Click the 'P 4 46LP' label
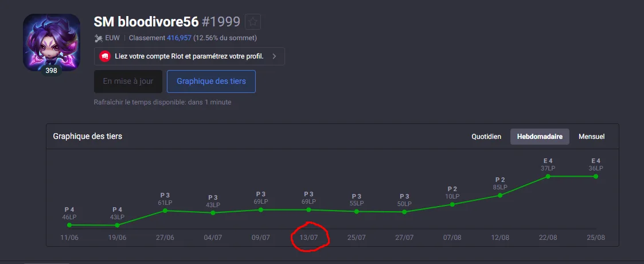 pyautogui.click(x=69, y=213)
